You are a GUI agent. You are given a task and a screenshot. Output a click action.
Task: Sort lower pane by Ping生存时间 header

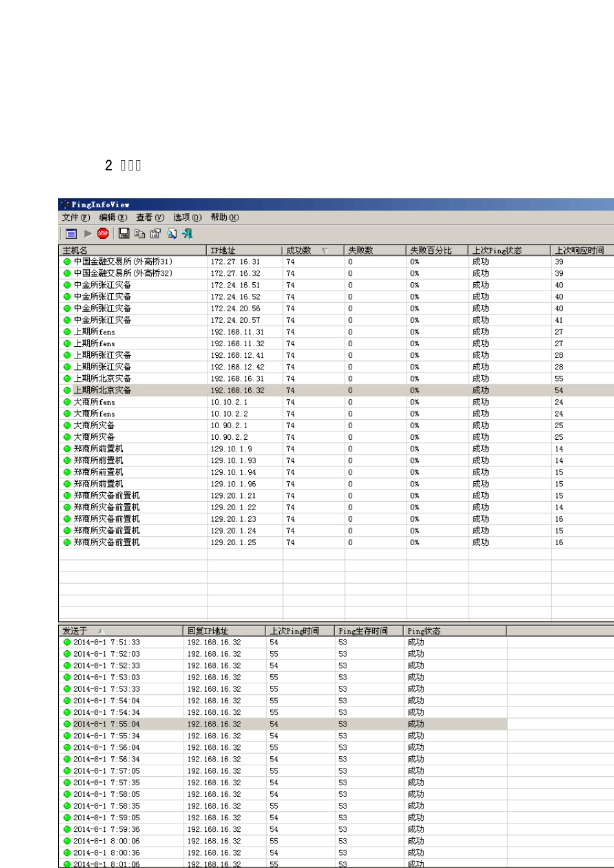[369, 631]
